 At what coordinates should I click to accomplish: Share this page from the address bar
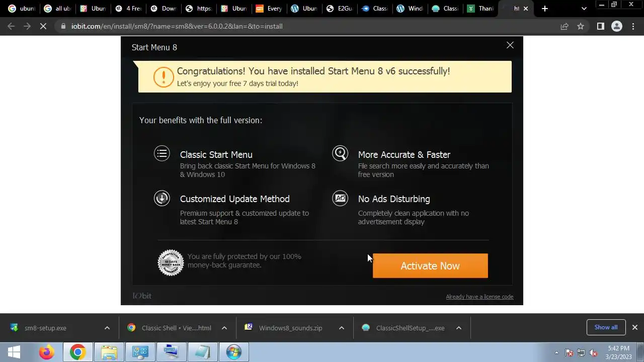pos(565,26)
